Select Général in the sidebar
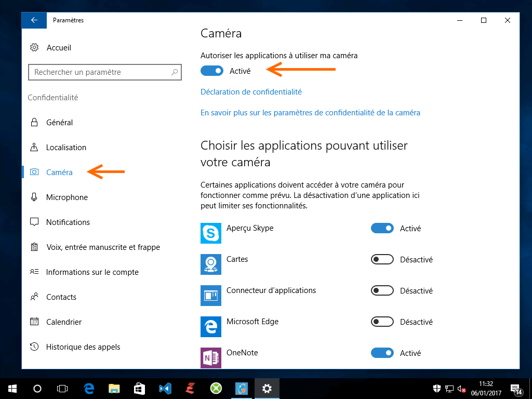 point(59,122)
